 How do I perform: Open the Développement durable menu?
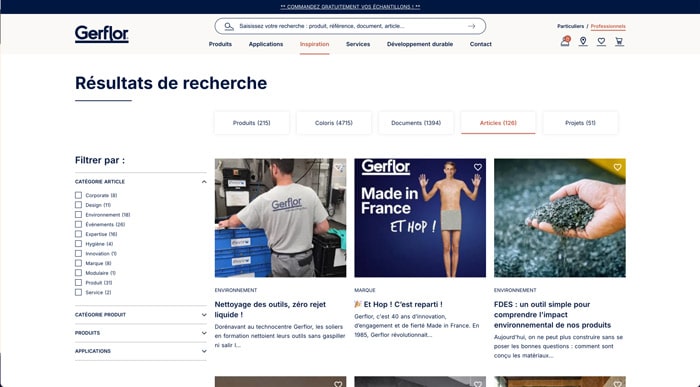pyautogui.click(x=420, y=44)
